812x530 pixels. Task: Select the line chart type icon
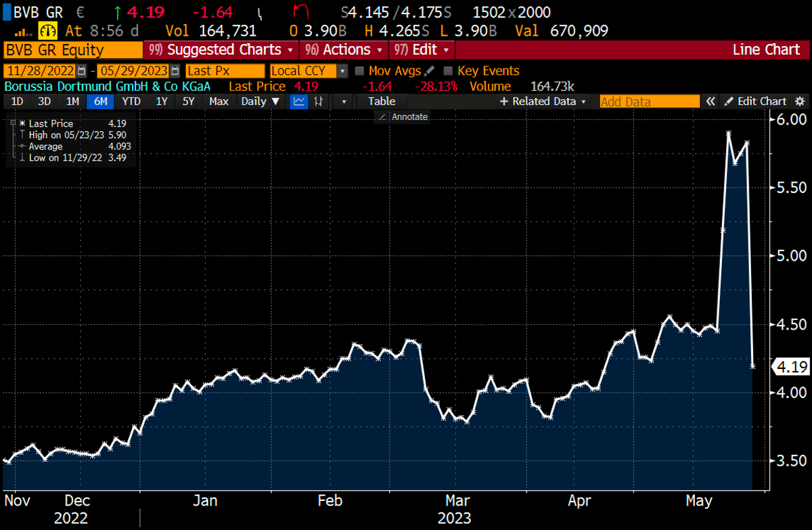(298, 101)
